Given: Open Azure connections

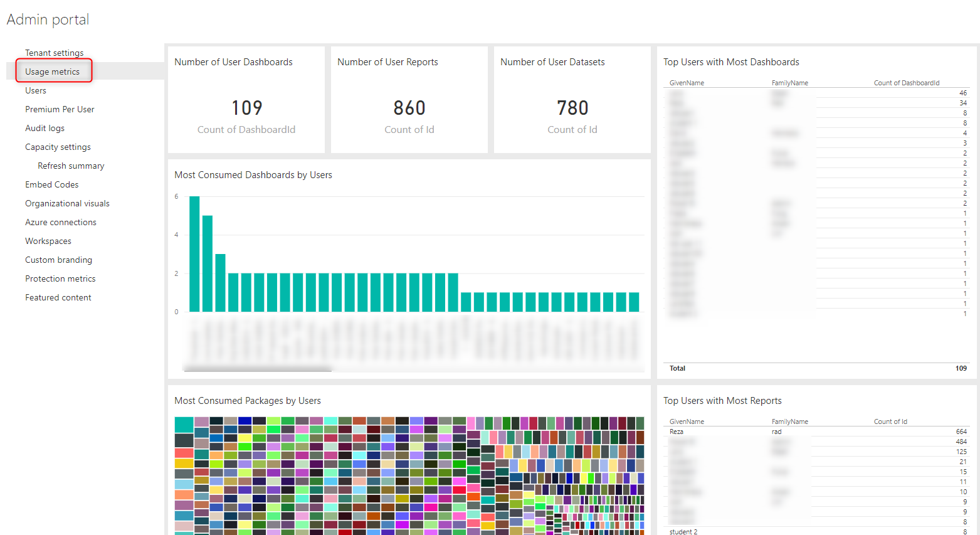Looking at the screenshot, I should (61, 222).
